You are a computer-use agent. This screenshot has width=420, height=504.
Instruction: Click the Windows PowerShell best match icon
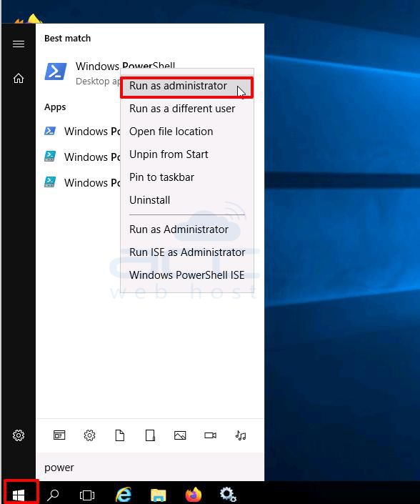[56, 71]
